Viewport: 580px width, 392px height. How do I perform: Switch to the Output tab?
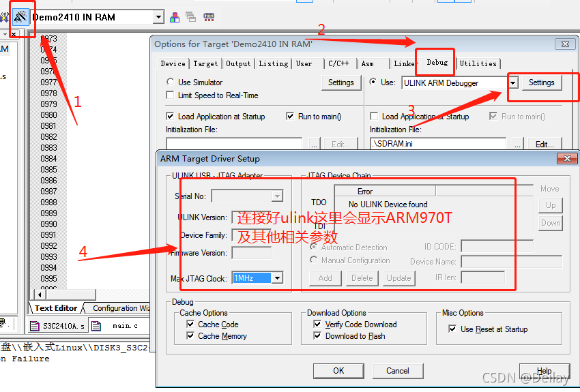(x=238, y=63)
